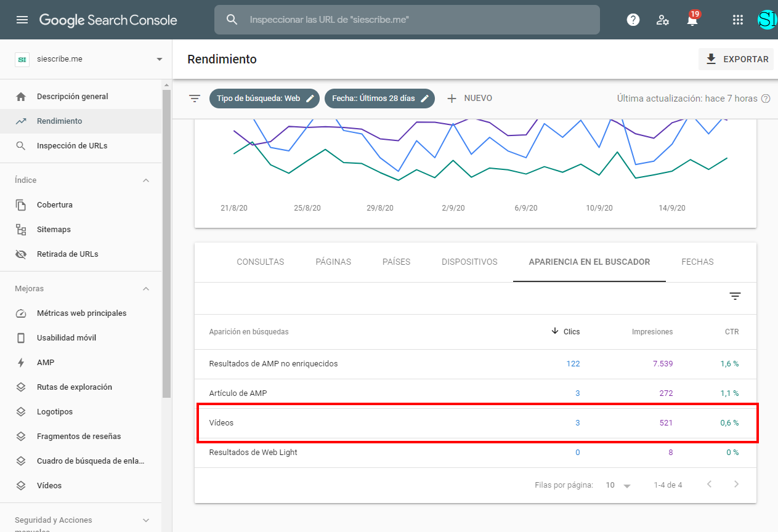
Task: Switch to the Fechas tab
Action: [697, 262]
